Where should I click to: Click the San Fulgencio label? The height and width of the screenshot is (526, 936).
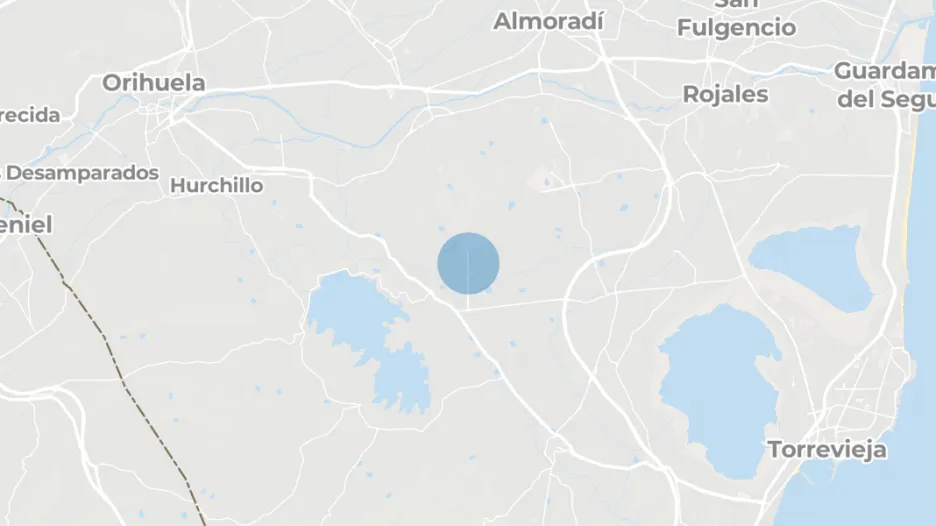point(737,20)
